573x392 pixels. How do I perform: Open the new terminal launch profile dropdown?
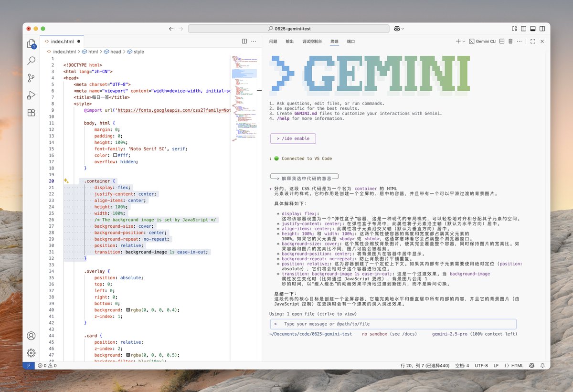coord(464,42)
